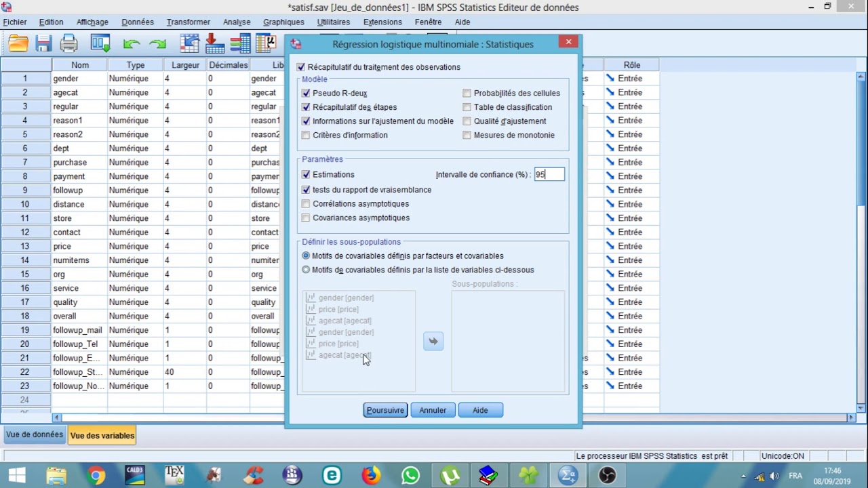The height and width of the screenshot is (488, 868).
Task: Click the Poursuivre button
Action: pos(385,410)
